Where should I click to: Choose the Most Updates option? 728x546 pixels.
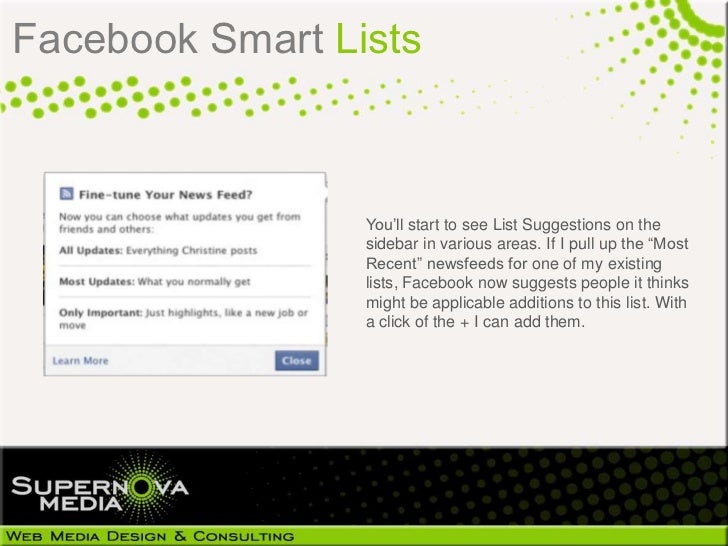tap(155, 281)
